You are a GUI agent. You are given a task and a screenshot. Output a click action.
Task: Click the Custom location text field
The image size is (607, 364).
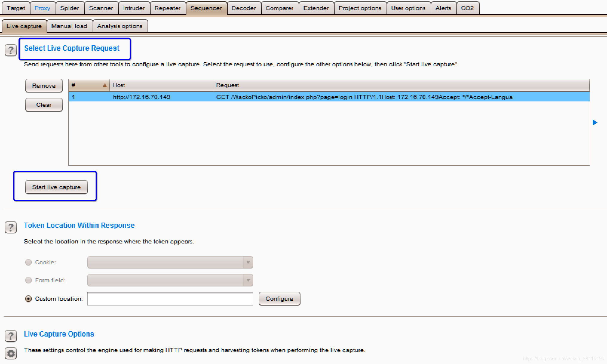(x=170, y=299)
